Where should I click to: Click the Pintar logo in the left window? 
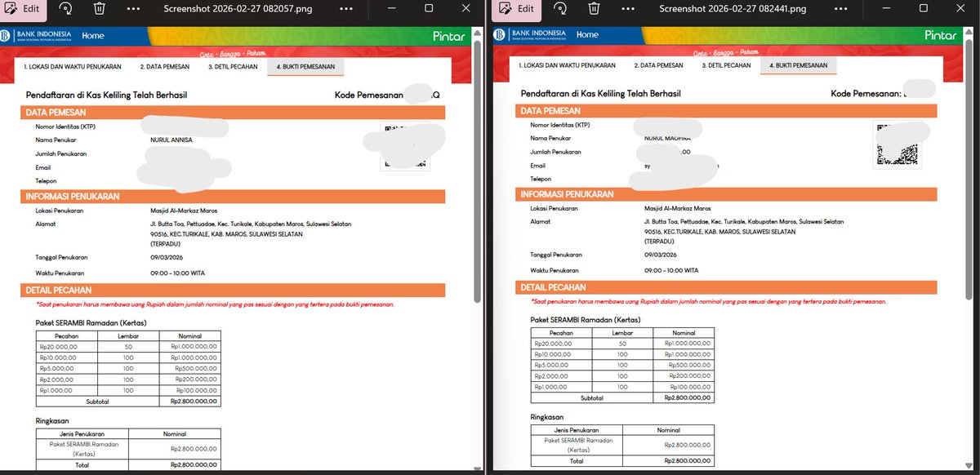[448, 36]
